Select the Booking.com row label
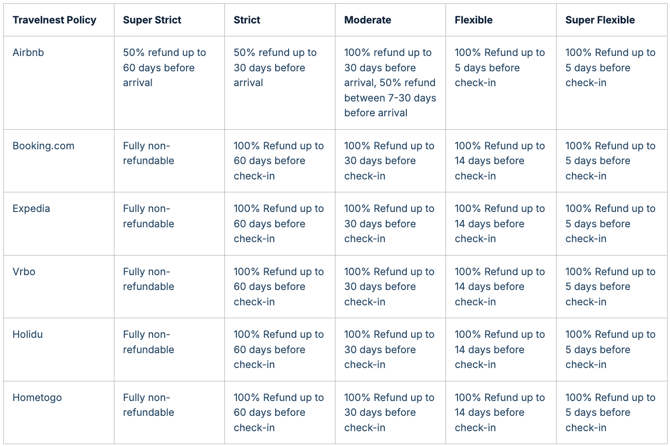The height and width of the screenshot is (446, 670). (43, 146)
